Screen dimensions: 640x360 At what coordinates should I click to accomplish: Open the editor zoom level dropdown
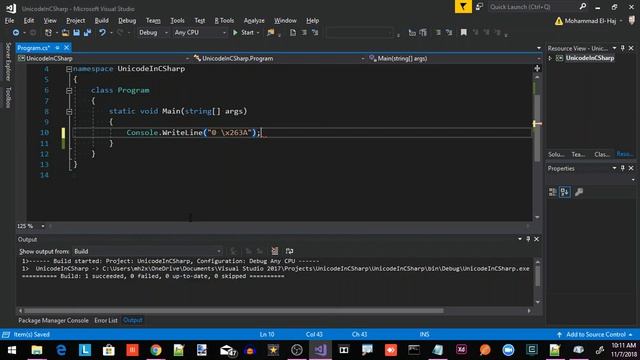43,226
